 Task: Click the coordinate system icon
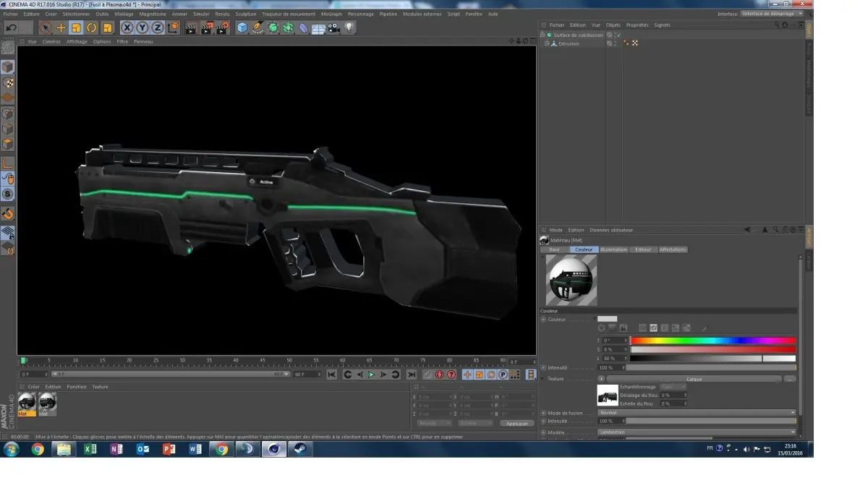(x=174, y=27)
